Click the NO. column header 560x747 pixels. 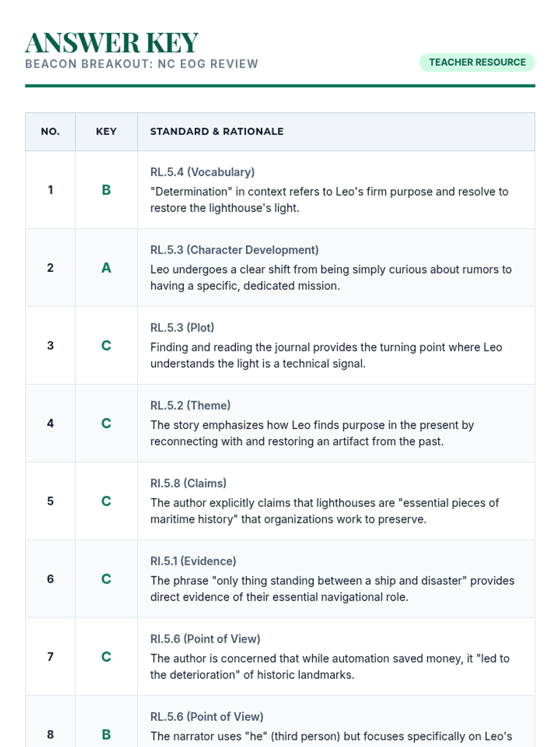(50, 132)
